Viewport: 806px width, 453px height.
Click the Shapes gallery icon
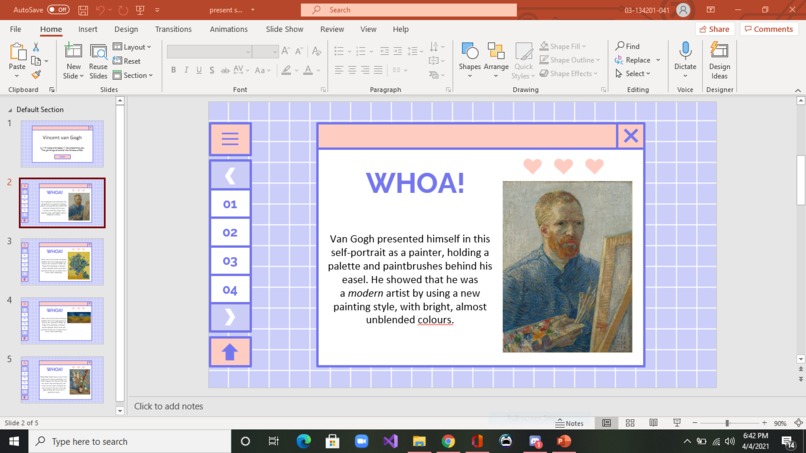470,51
